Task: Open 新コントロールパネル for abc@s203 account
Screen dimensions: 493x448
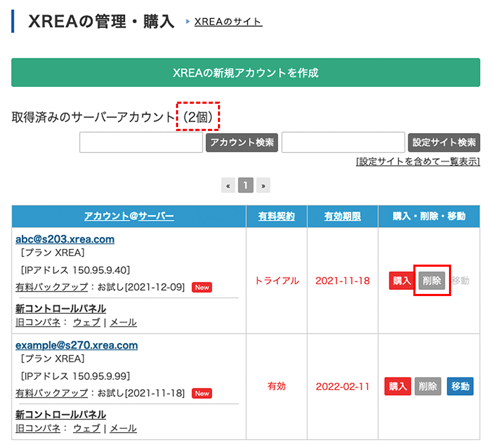Action: 61,308
